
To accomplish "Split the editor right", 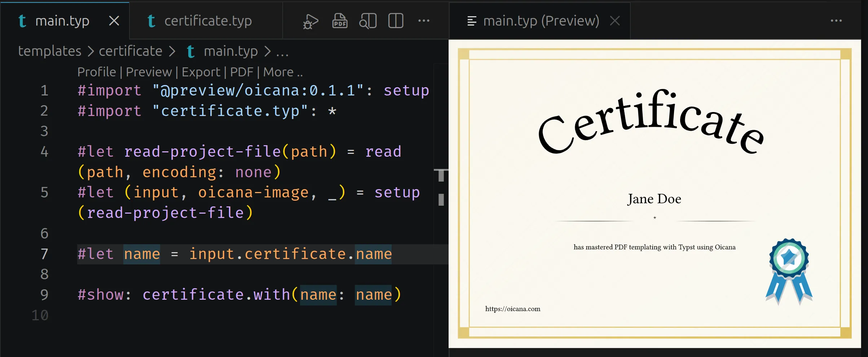I will point(396,21).
